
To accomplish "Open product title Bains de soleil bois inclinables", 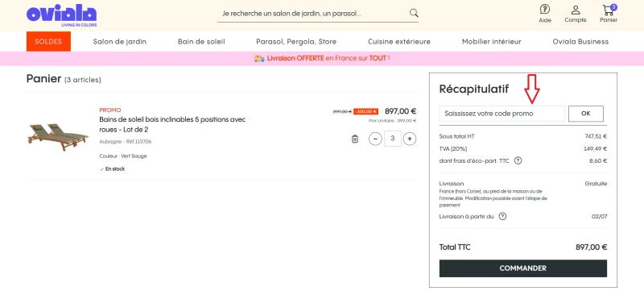I will tap(172, 124).
